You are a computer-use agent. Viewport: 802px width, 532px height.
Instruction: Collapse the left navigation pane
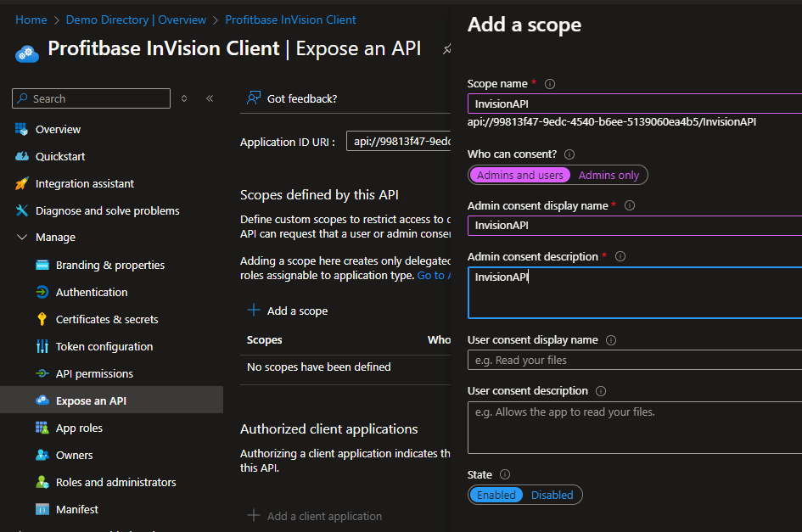click(210, 98)
